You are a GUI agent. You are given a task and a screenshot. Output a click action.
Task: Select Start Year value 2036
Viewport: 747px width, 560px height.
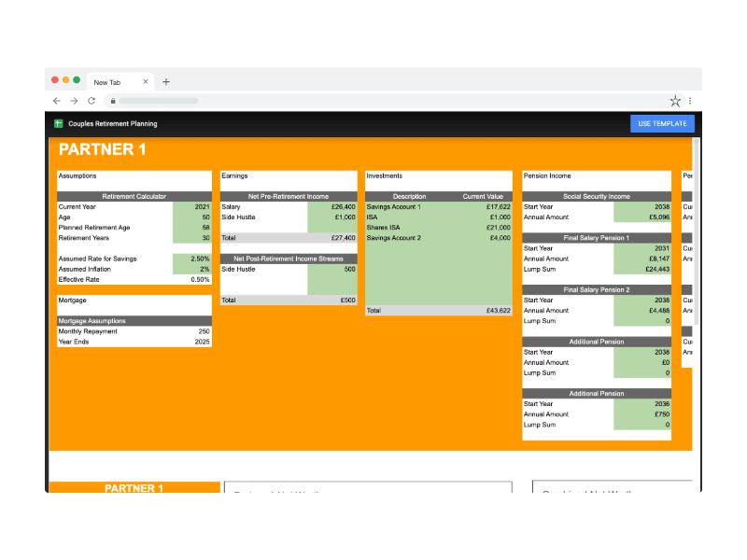point(642,404)
